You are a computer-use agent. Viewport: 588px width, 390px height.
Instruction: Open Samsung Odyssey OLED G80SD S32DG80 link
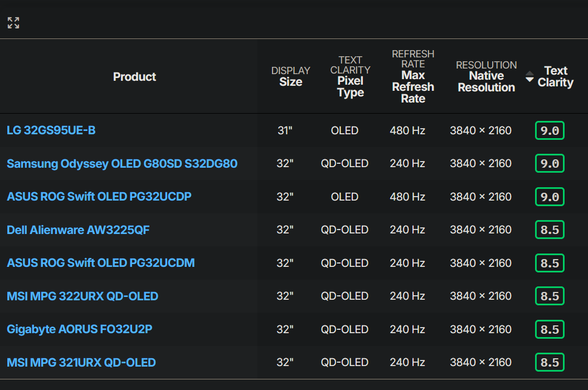click(122, 163)
